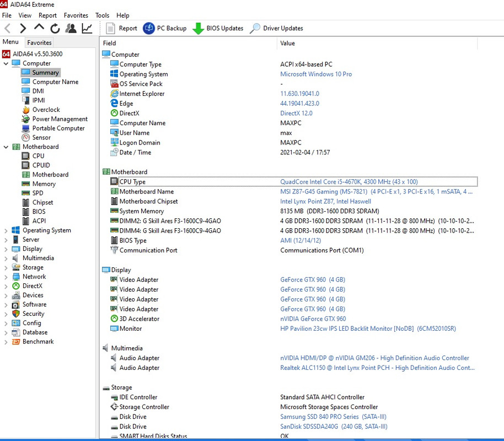The image size is (504, 441).
Task: Follow the Microsoft Windows 10 Pro link
Action: (x=316, y=74)
